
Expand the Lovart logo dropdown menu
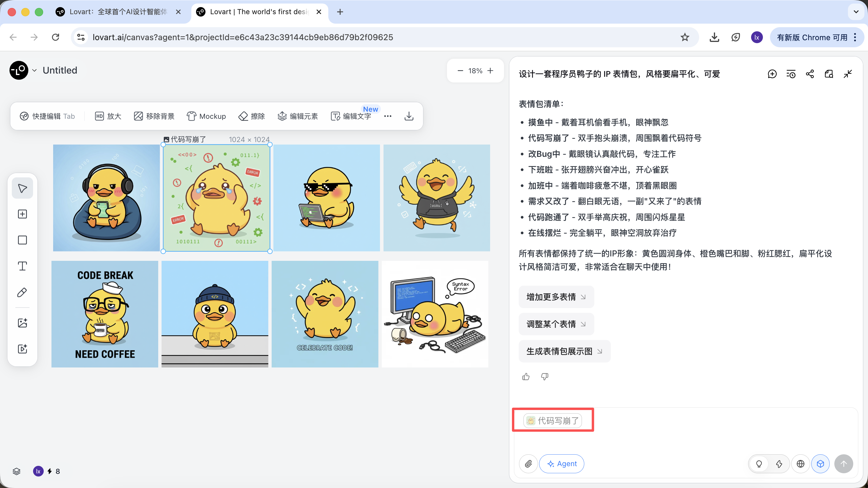(34, 70)
